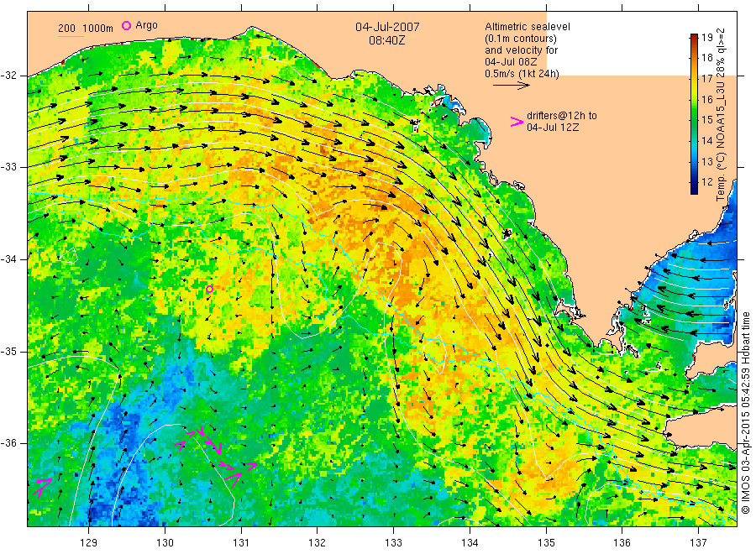Click the latitude label -34
The width and height of the screenshot is (756, 554).
[9, 259]
